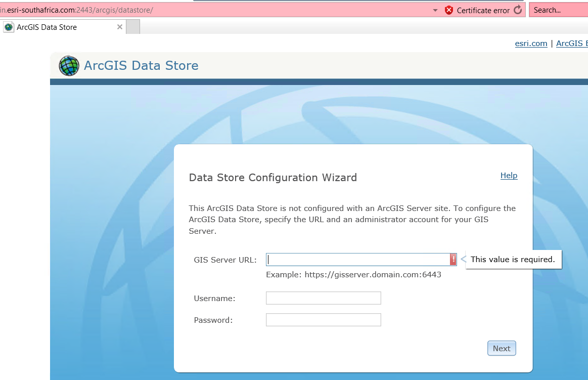The height and width of the screenshot is (380, 588).
Task: Click the 'GIS Server URL:' label
Action: pos(225,260)
